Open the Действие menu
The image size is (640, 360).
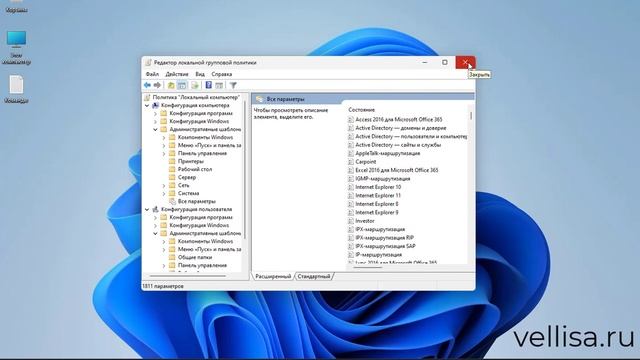(x=177, y=74)
